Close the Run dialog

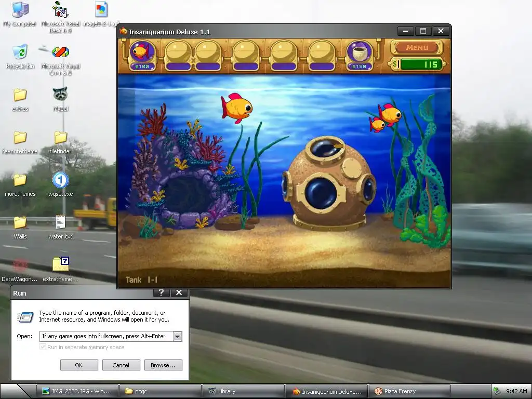coord(179,293)
